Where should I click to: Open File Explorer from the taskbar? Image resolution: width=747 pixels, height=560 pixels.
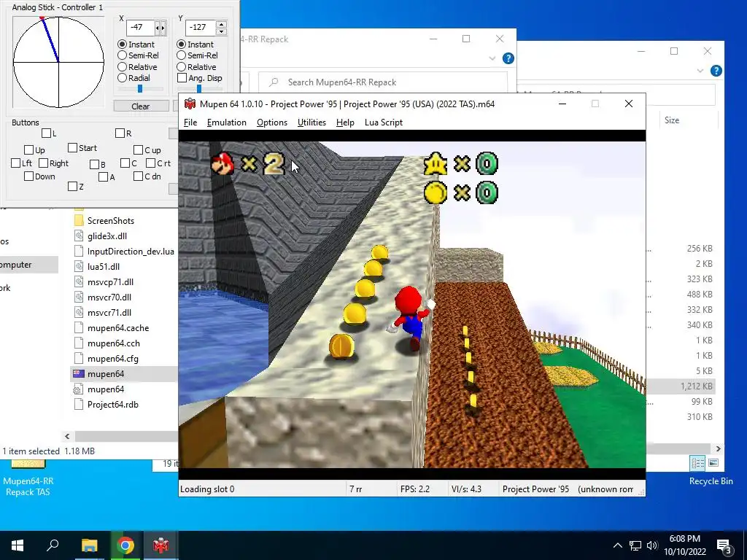(x=89, y=545)
